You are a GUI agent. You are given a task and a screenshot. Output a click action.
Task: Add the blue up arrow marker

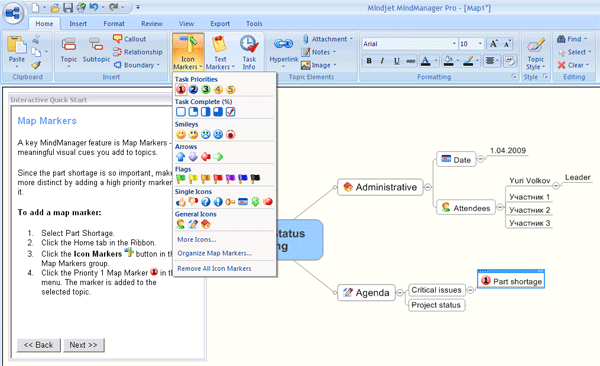tap(181, 157)
